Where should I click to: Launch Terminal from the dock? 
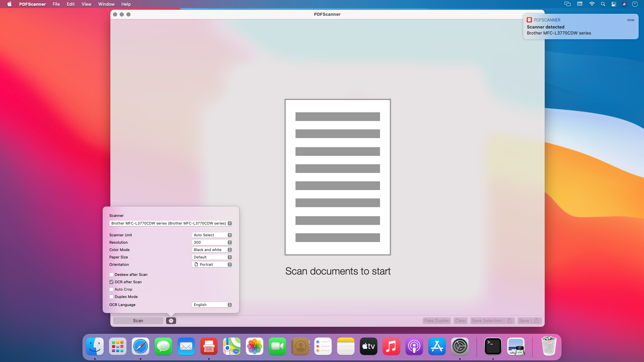493,346
